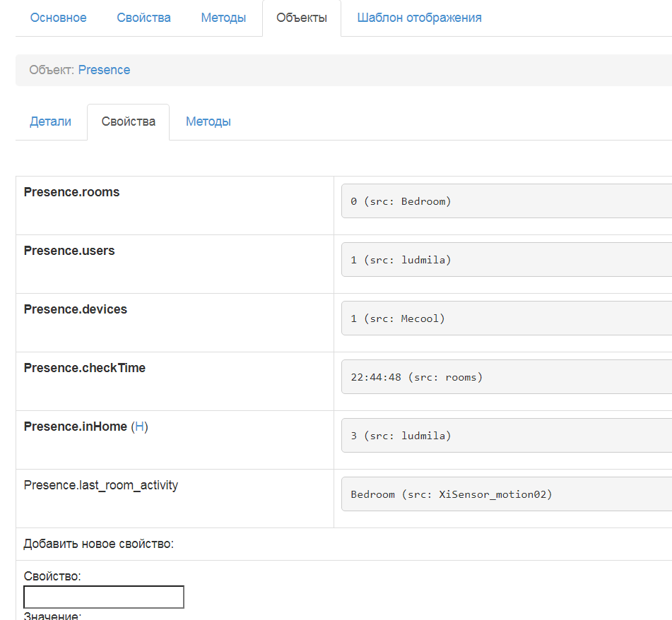Select the object's Свойства sub-tab
Screen dimensions: 672x620
pyautogui.click(x=128, y=121)
